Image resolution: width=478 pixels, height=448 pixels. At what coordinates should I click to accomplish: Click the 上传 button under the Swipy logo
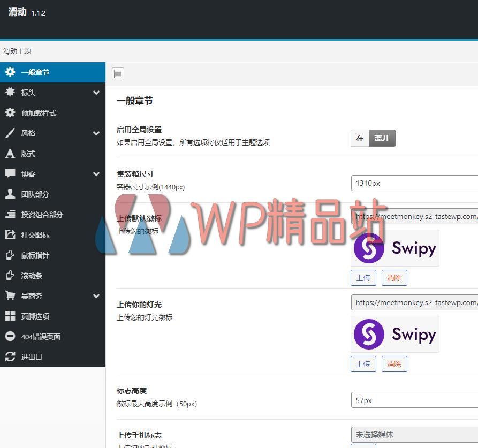363,278
